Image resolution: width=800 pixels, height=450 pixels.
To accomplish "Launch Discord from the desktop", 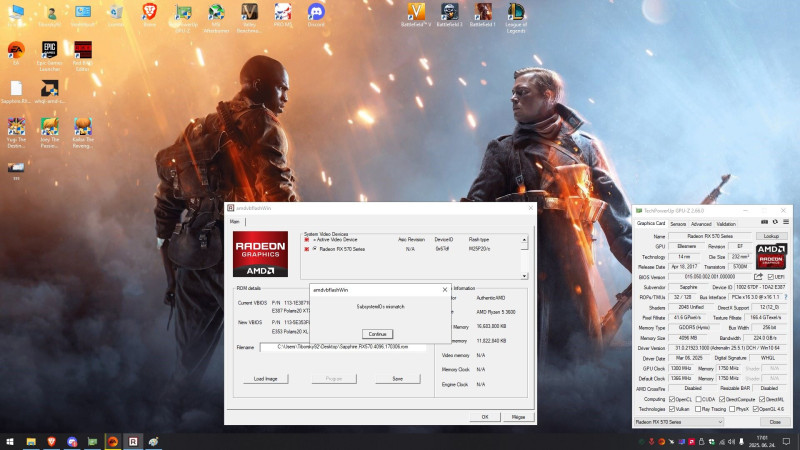I will pos(316,15).
